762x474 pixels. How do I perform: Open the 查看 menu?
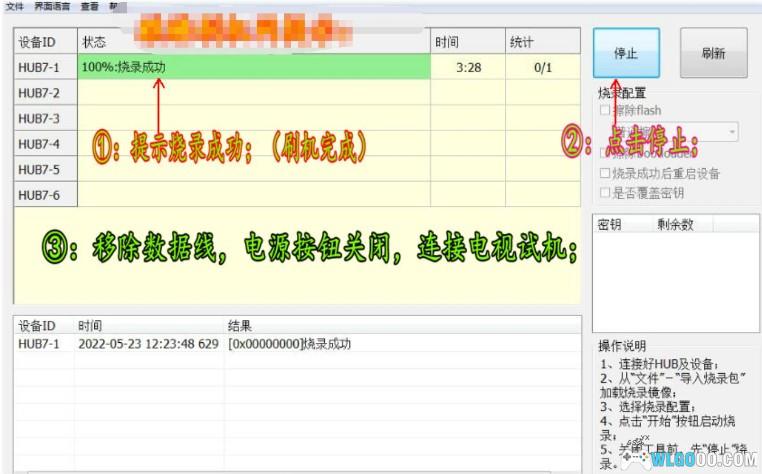pyautogui.click(x=89, y=6)
